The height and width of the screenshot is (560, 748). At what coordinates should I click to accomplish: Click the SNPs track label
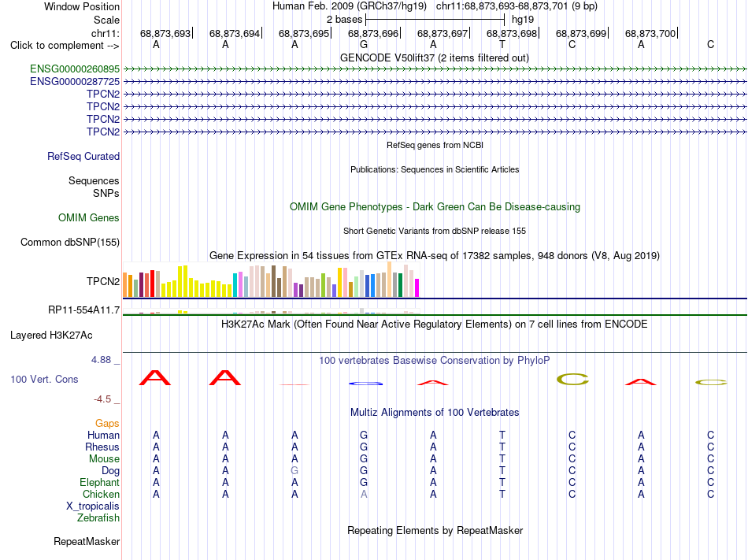106,193
